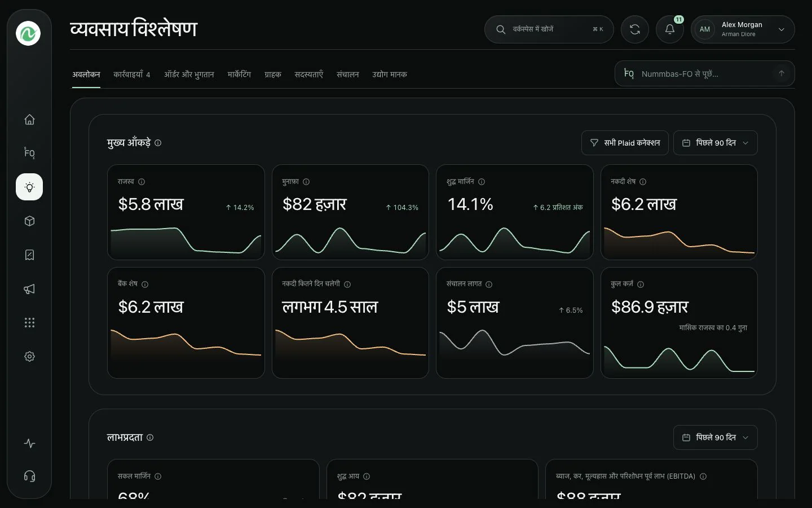Click the ↑ 6.5% operating cost change

click(571, 310)
